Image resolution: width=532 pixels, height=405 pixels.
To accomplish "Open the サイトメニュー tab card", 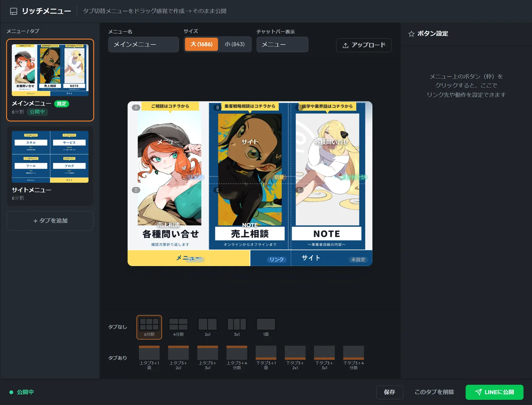I will click(50, 166).
